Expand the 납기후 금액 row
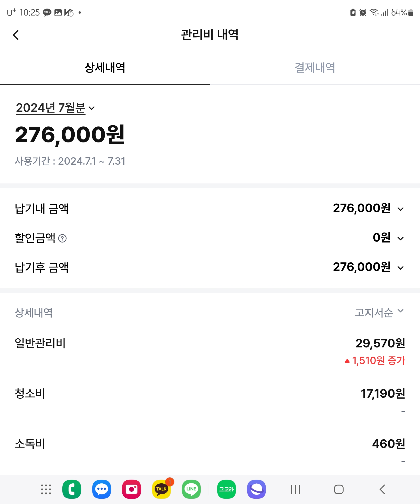420x504 pixels. [x=400, y=268]
